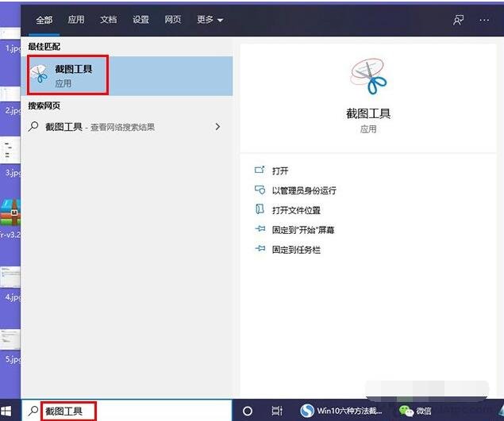This screenshot has height=421, width=504.
Task: Switch to the 网页 tab
Action: pyautogui.click(x=173, y=20)
